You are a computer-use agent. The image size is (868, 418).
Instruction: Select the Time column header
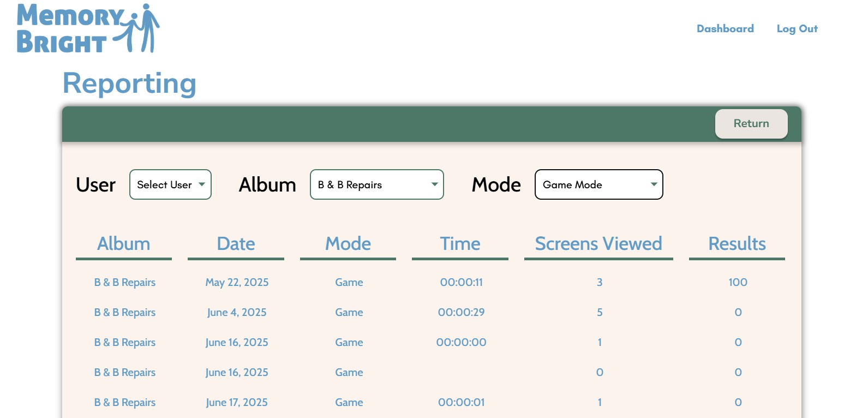(460, 244)
